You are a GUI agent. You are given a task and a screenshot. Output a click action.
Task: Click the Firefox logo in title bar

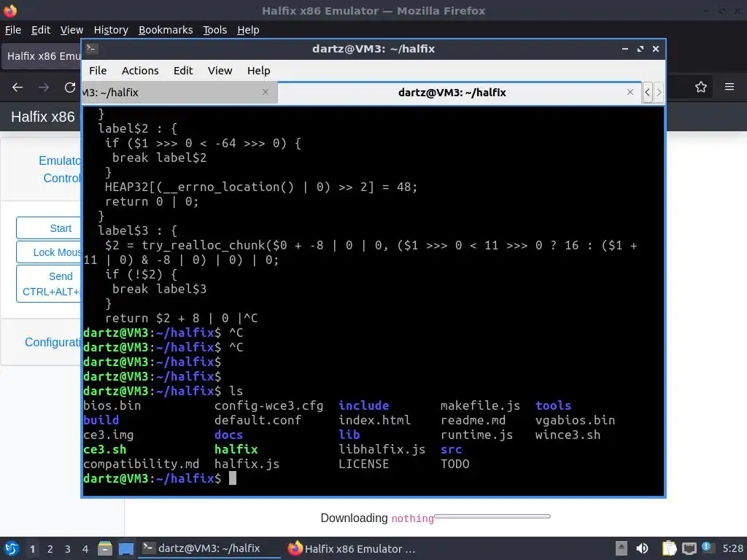coord(10,10)
